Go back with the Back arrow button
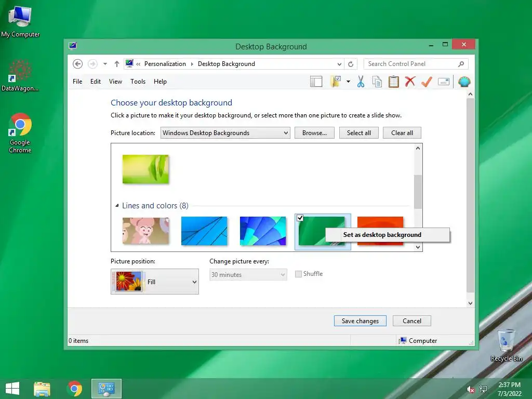 coord(77,64)
